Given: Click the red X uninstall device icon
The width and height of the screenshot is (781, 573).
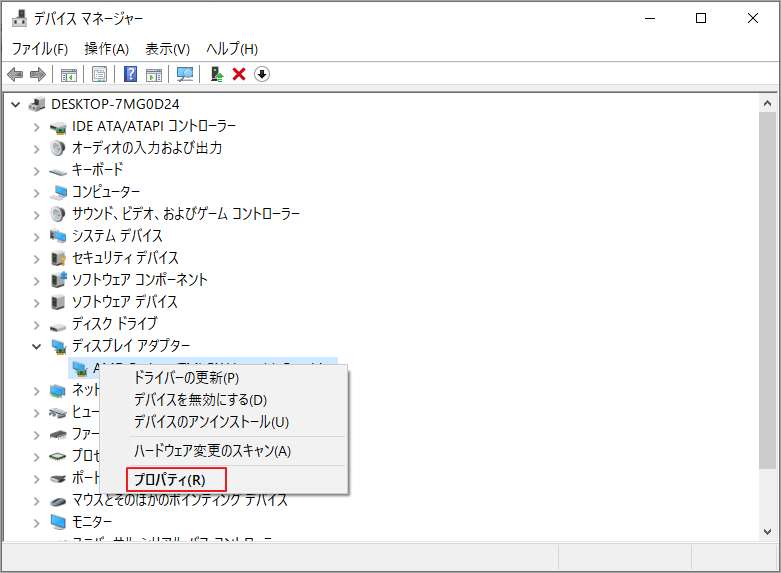Looking at the screenshot, I should [239, 74].
